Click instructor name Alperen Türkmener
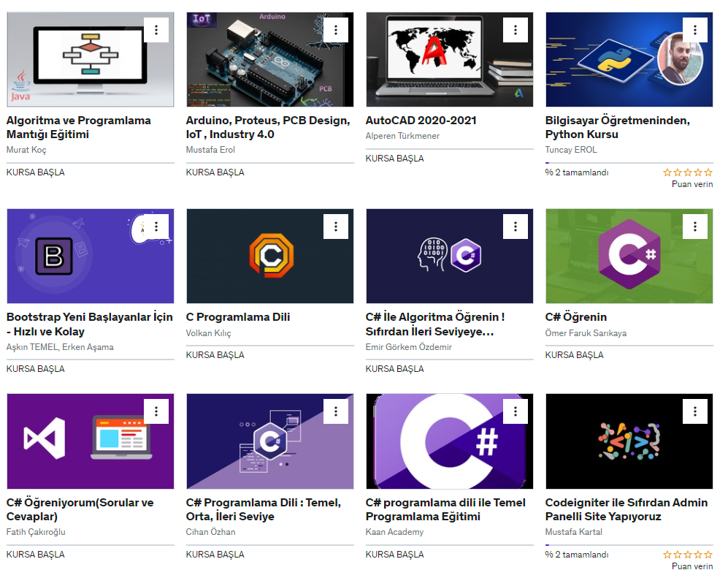This screenshot has height=578, width=728. (402, 136)
